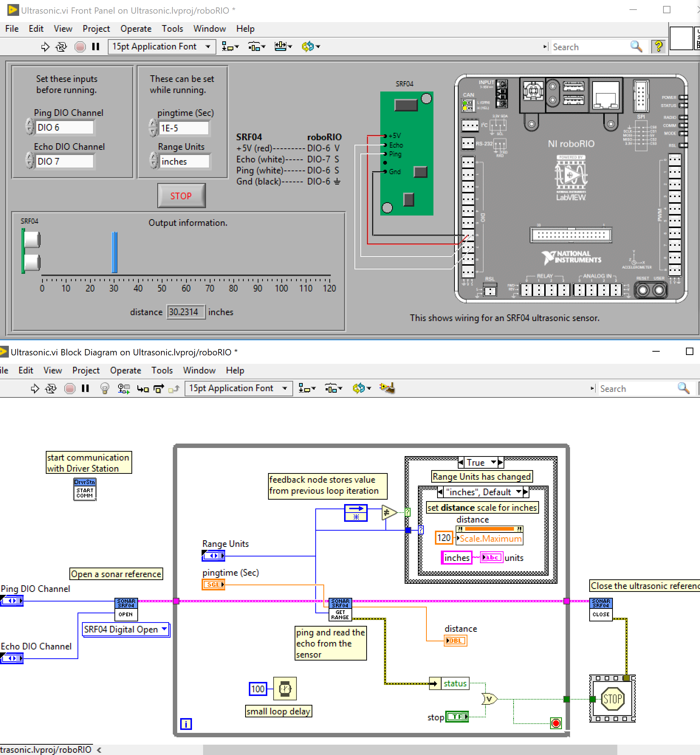The image size is (700, 755).
Task: Toggle Retain Wire Values icon
Action: (x=123, y=389)
